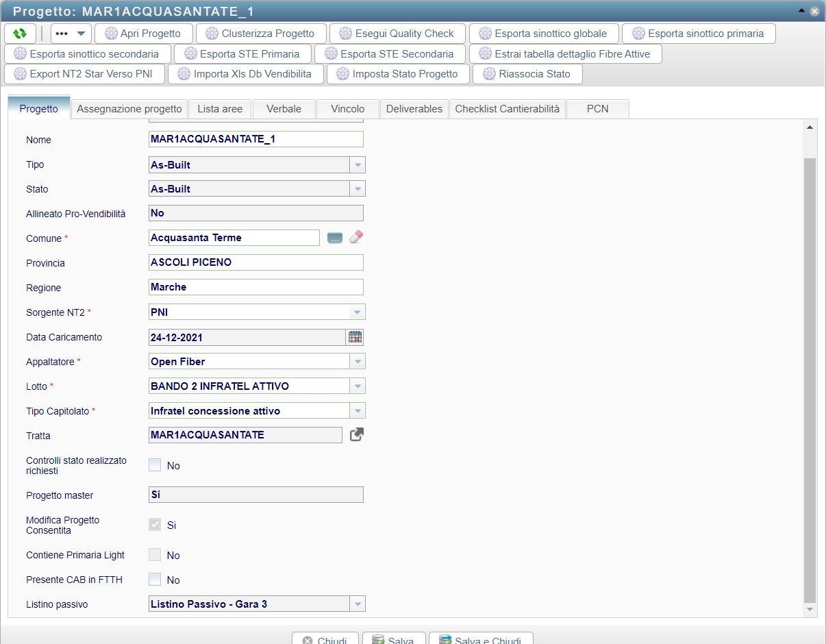Click Esegui Quality Check toolbar button
The image size is (826, 644).
click(397, 34)
